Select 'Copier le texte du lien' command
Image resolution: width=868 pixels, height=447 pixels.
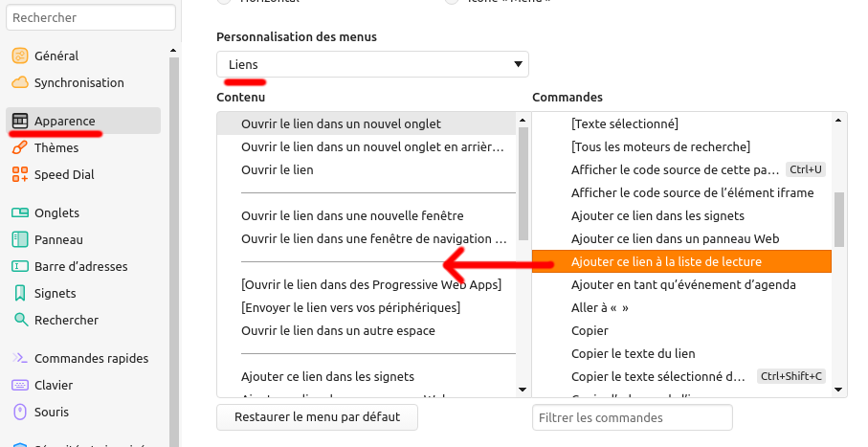click(x=633, y=353)
